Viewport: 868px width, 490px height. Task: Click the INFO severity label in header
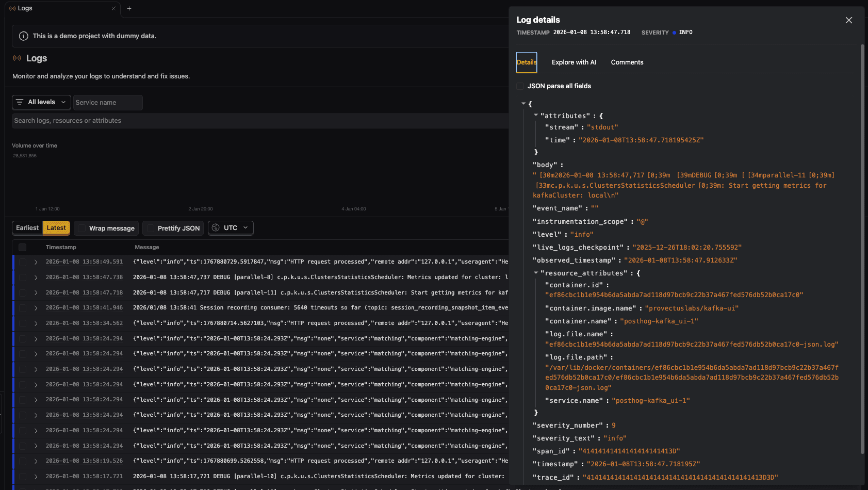(x=685, y=32)
